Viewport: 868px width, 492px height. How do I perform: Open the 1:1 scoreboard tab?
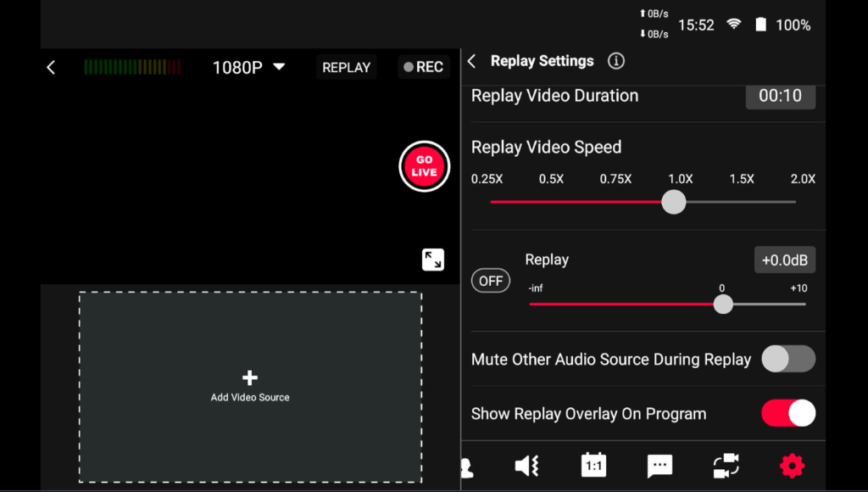[x=593, y=466]
